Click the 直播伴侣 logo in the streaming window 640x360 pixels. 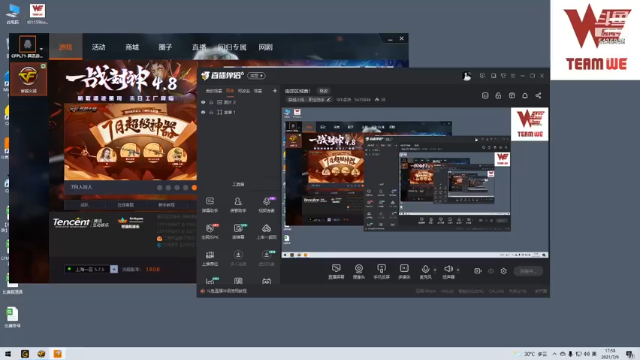[x=222, y=76]
